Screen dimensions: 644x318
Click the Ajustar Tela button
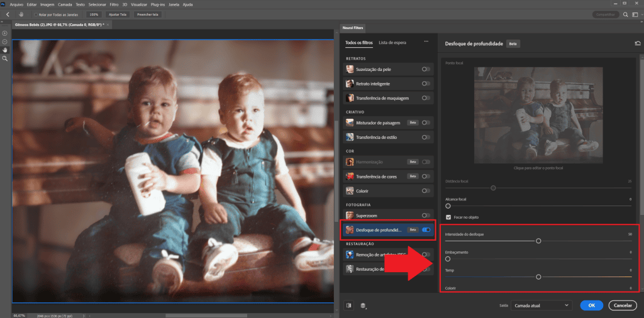(x=118, y=14)
